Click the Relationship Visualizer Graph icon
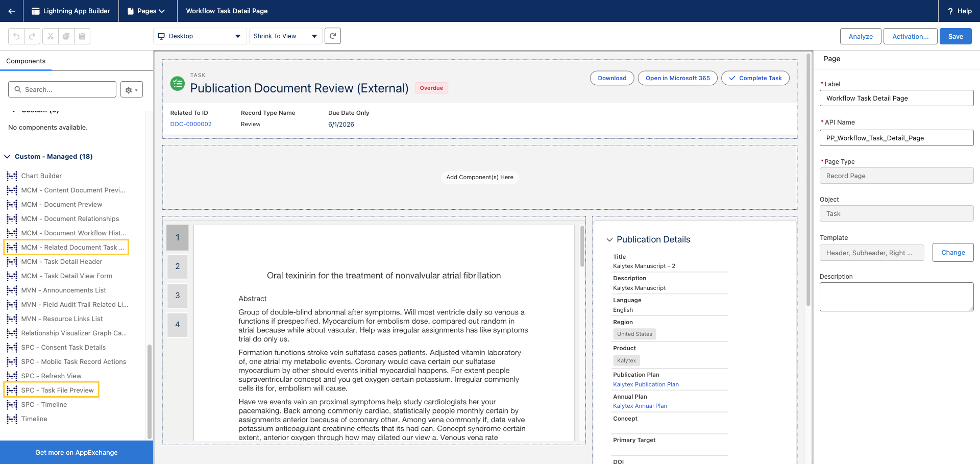The image size is (980, 464). [12, 333]
